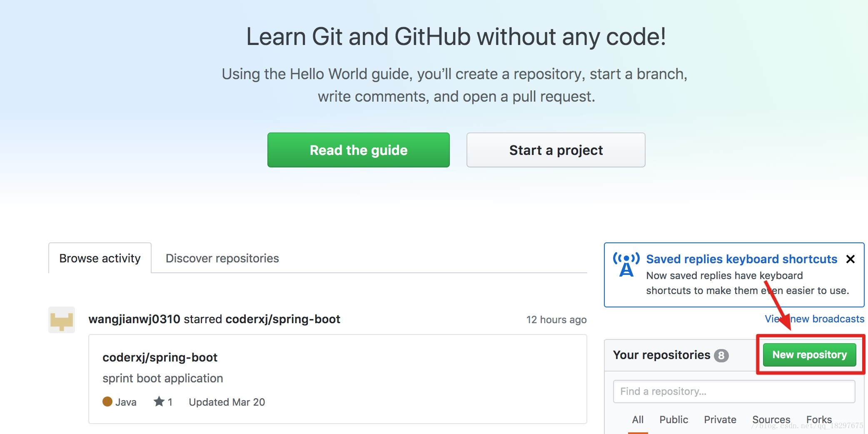Dismiss the saved replies broadcast notice
The height and width of the screenshot is (434, 868).
pos(851,259)
